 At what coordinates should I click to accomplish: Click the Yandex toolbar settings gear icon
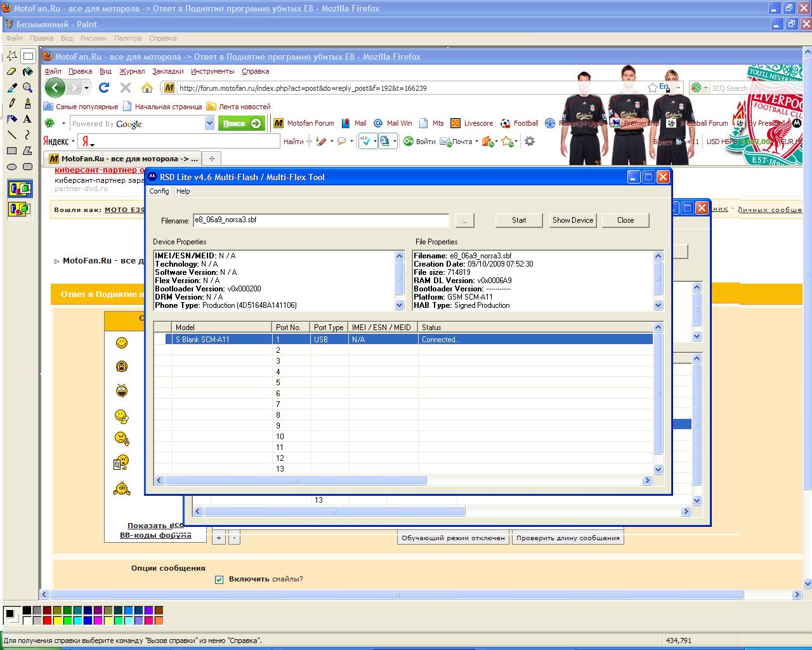click(530, 142)
